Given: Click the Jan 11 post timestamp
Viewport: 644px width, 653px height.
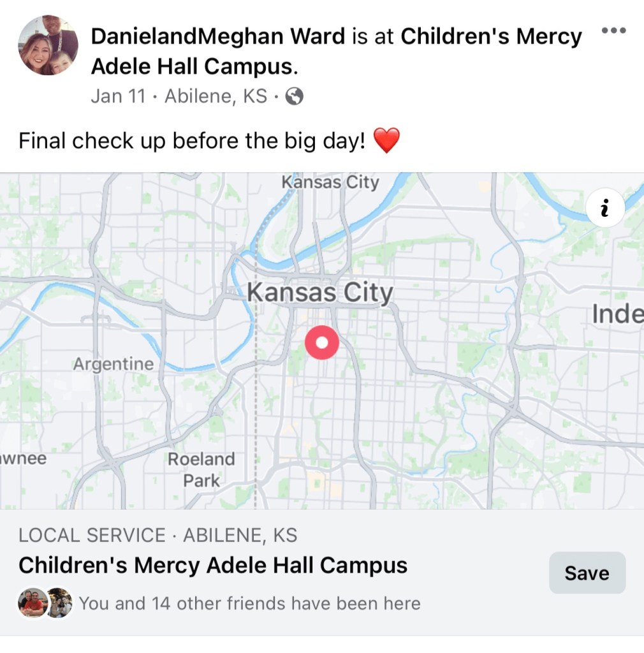Looking at the screenshot, I should [118, 96].
